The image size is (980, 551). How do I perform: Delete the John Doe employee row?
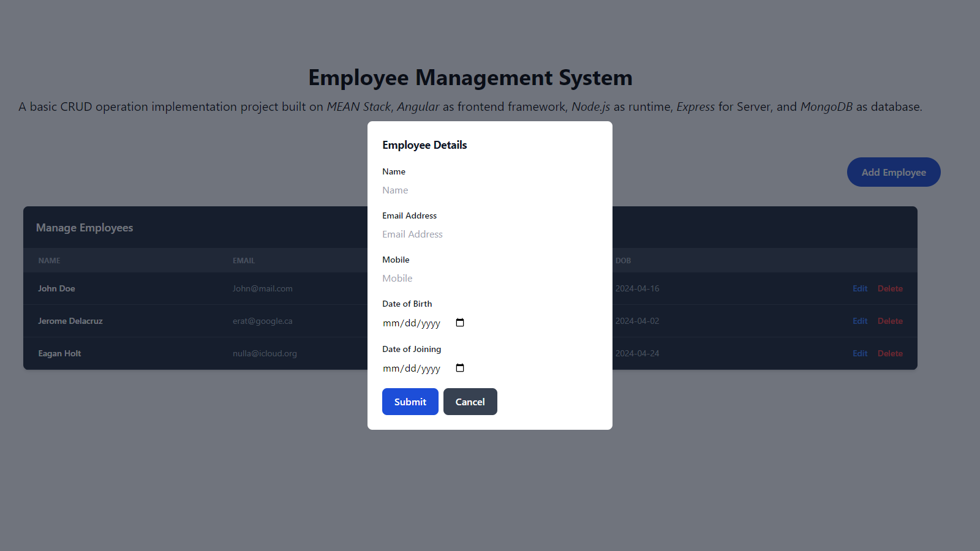pos(890,288)
